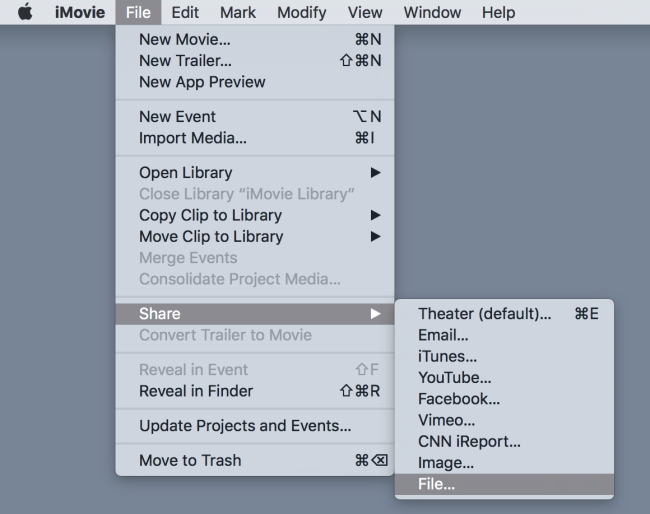Open the Mark menu

point(238,12)
